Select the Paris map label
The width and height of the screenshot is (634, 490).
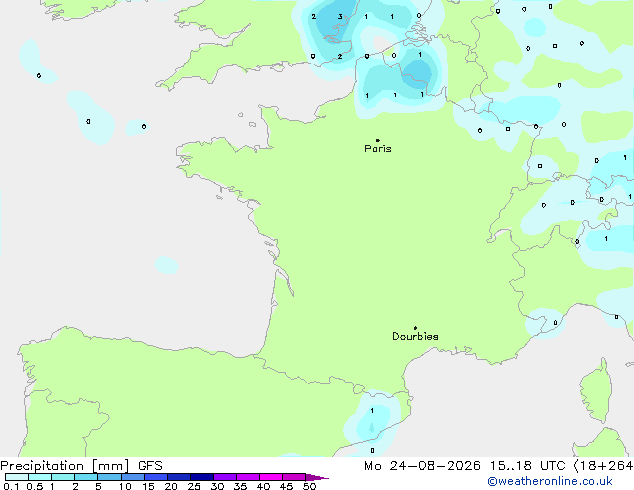[x=378, y=148]
